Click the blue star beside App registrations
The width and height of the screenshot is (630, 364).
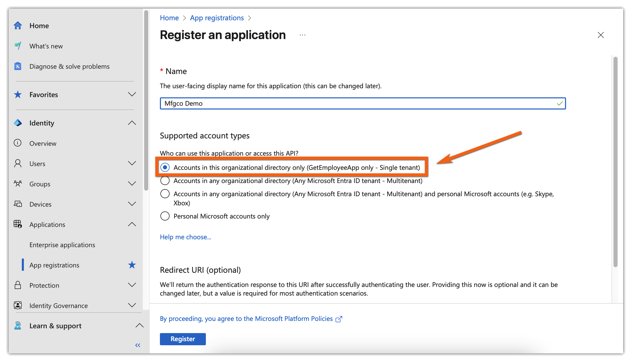click(x=132, y=265)
